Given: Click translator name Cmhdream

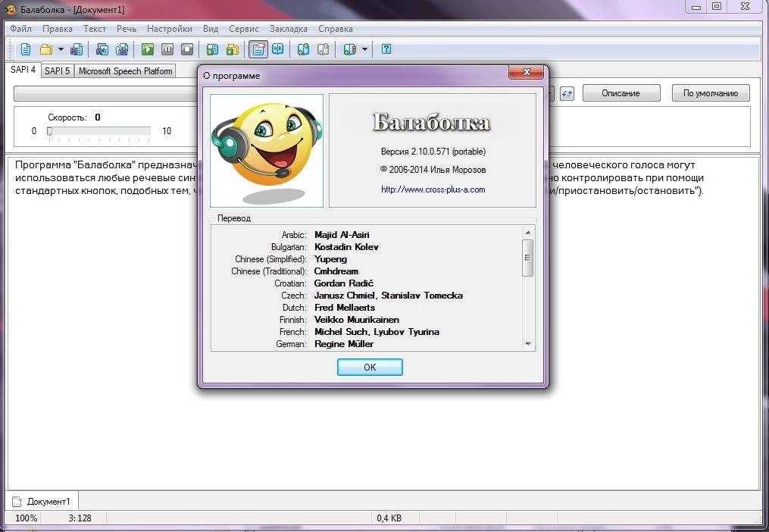Looking at the screenshot, I should (x=336, y=271).
